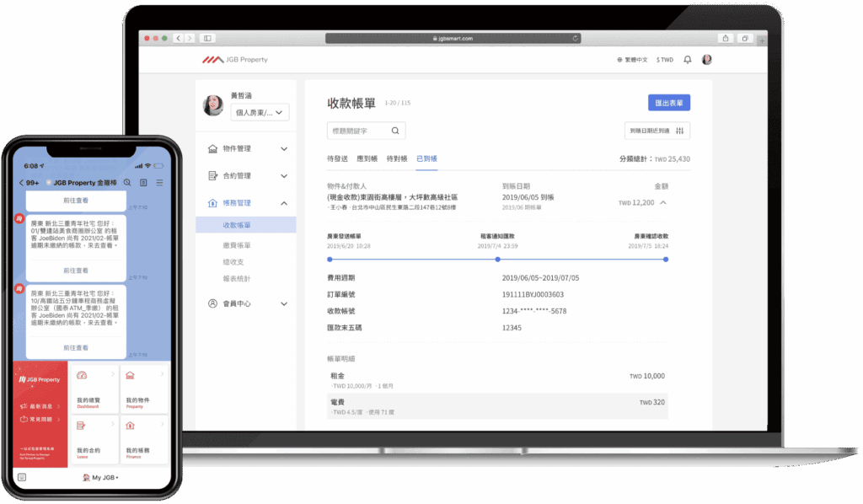Click the 租客通知匯款 timeline point
The image size is (863, 504).
pyautogui.click(x=497, y=259)
